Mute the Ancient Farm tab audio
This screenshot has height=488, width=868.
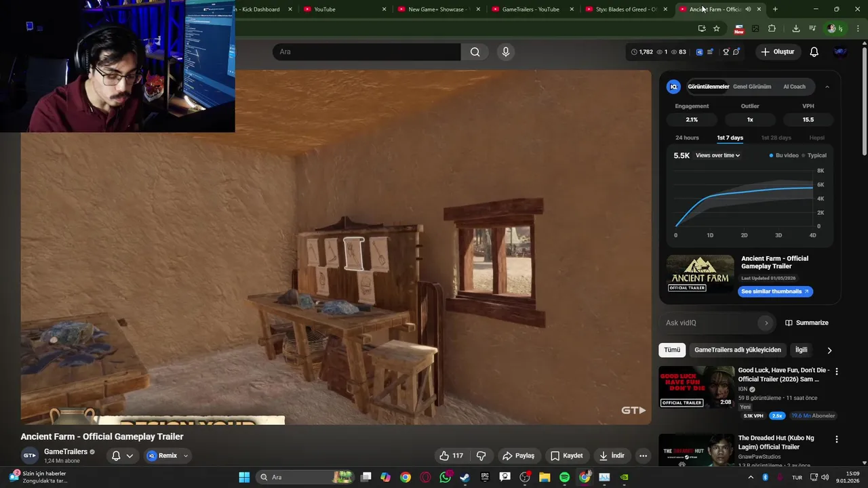click(748, 9)
